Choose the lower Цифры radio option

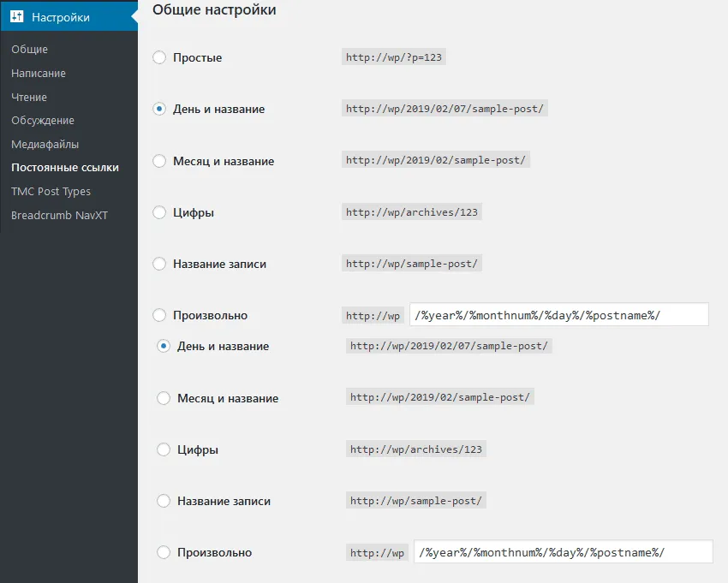click(x=164, y=449)
